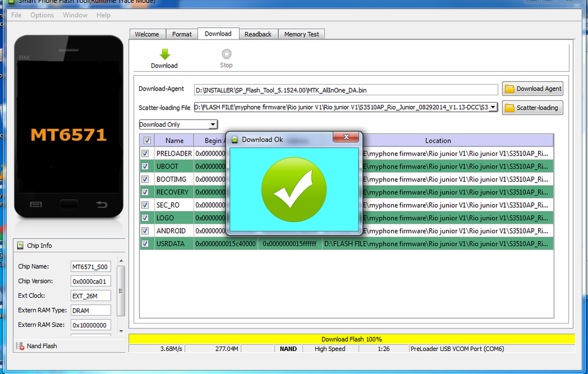Click the Extern RAM Size field 0x10000000

(91, 325)
